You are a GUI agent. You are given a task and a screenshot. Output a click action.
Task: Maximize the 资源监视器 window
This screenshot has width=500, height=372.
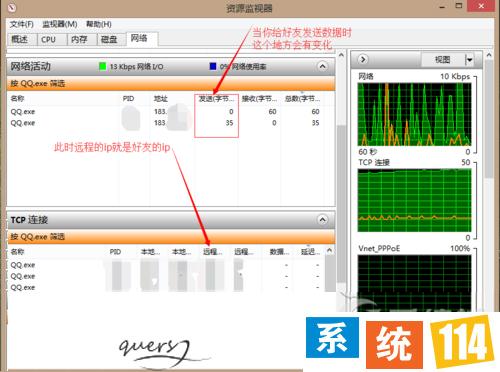pos(459,6)
